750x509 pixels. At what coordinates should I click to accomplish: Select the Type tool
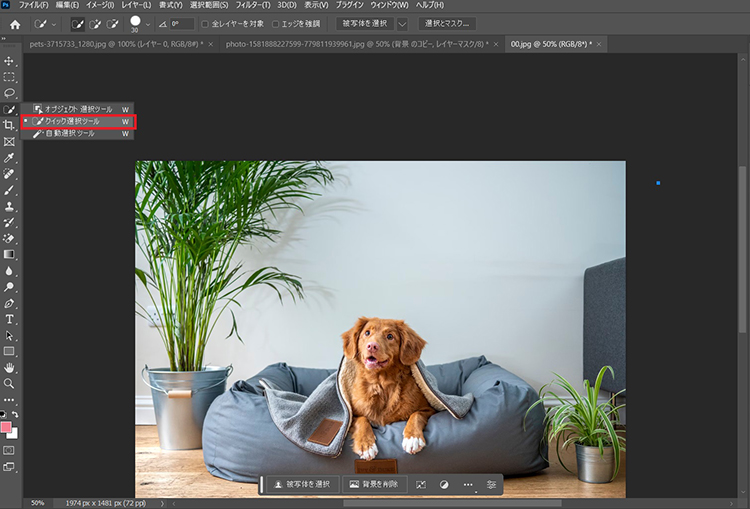[9, 319]
